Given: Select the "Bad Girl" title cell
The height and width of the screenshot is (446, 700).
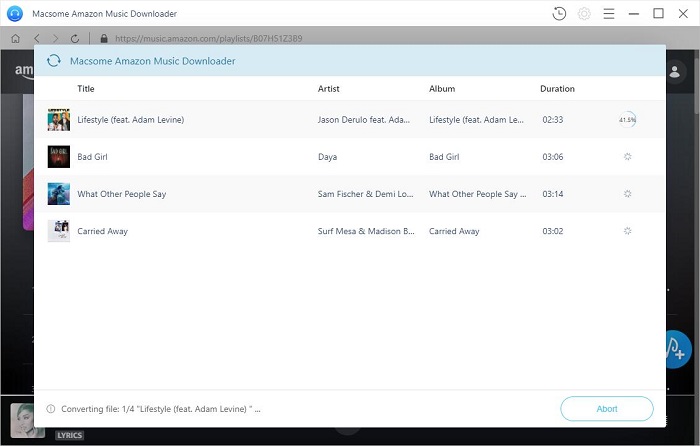Looking at the screenshot, I should (x=92, y=157).
